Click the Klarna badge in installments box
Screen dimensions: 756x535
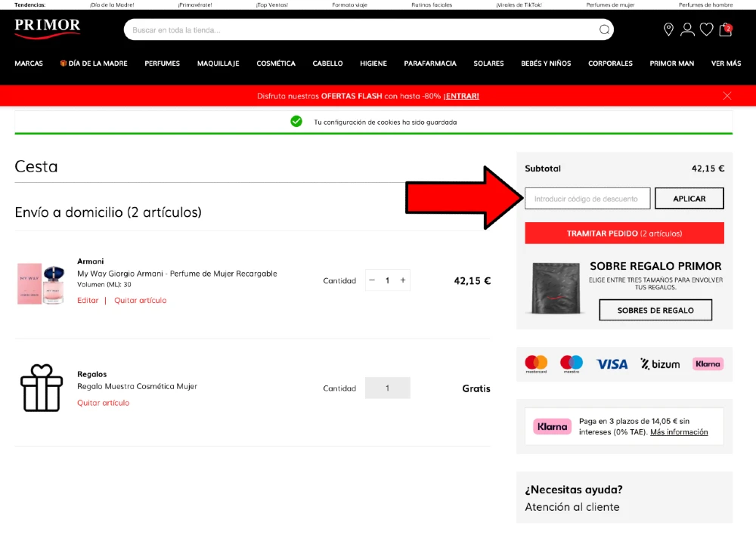click(x=552, y=426)
